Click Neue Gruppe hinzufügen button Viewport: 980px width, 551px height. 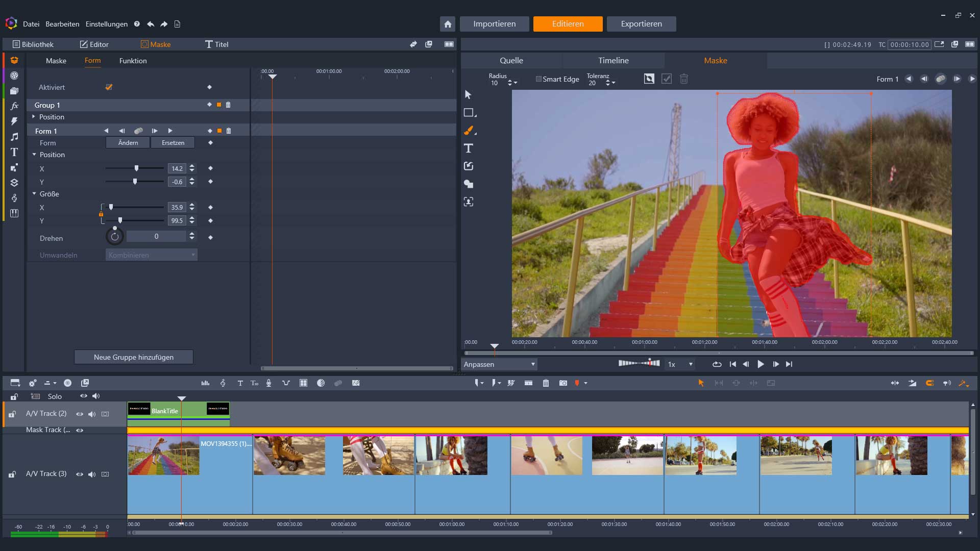pos(134,357)
